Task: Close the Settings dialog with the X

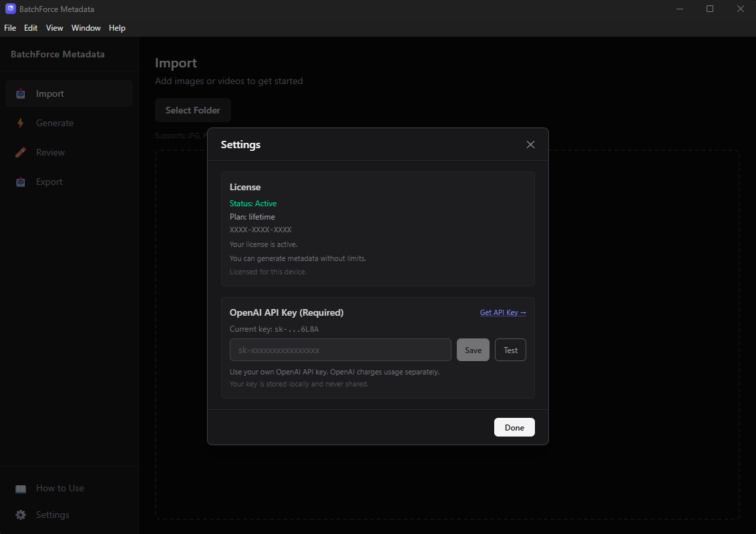Action: (x=530, y=144)
